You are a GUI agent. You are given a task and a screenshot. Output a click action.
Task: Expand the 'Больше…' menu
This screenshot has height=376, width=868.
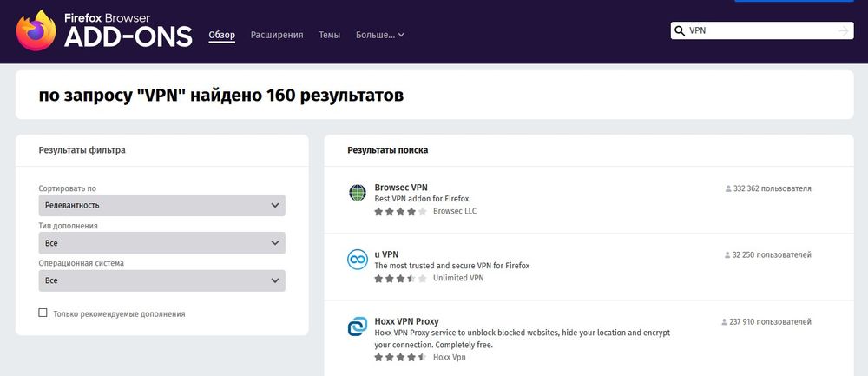click(380, 36)
